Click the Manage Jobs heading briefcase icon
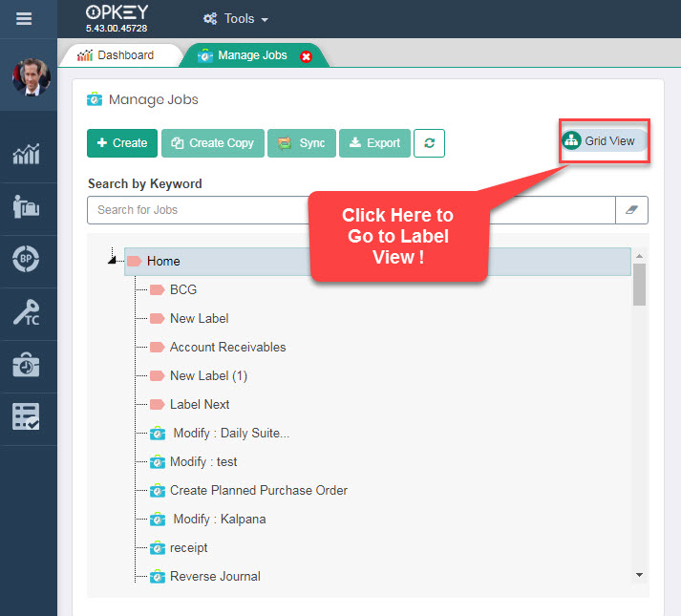The height and width of the screenshot is (616, 681). [95, 99]
